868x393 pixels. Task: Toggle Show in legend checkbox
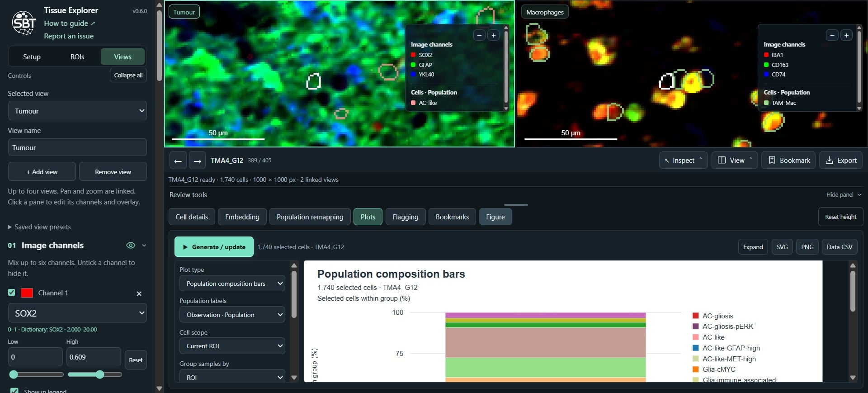[x=14, y=391]
